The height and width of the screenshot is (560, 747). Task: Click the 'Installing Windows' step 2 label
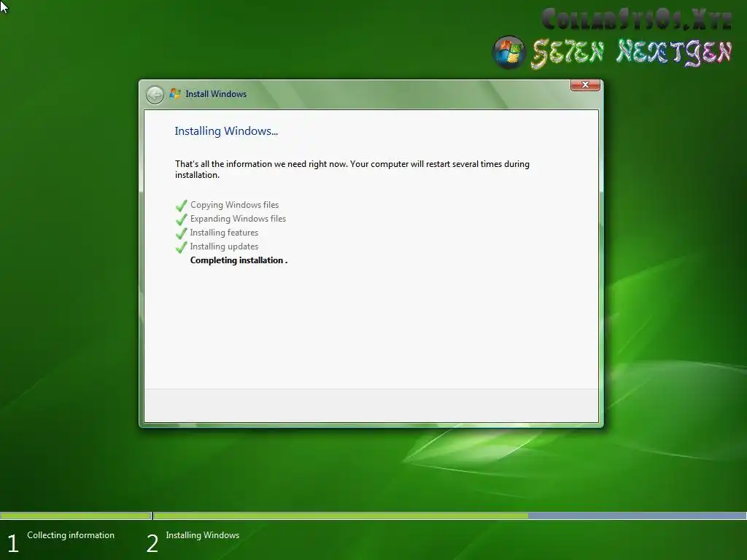[203, 535]
